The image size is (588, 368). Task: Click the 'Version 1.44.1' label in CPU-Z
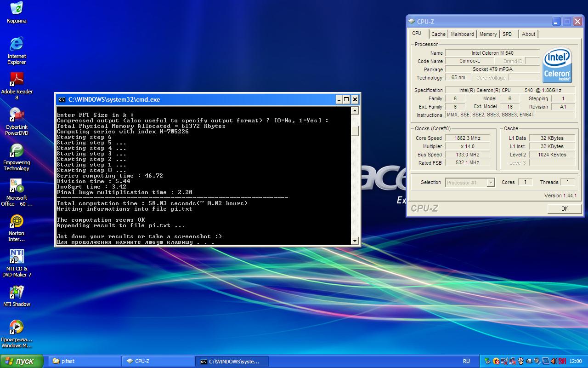[560, 195]
